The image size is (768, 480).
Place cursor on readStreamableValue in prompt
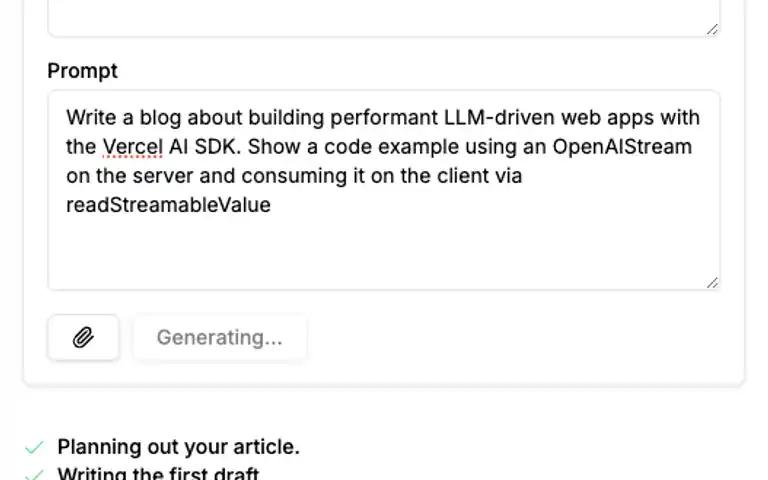(x=168, y=205)
